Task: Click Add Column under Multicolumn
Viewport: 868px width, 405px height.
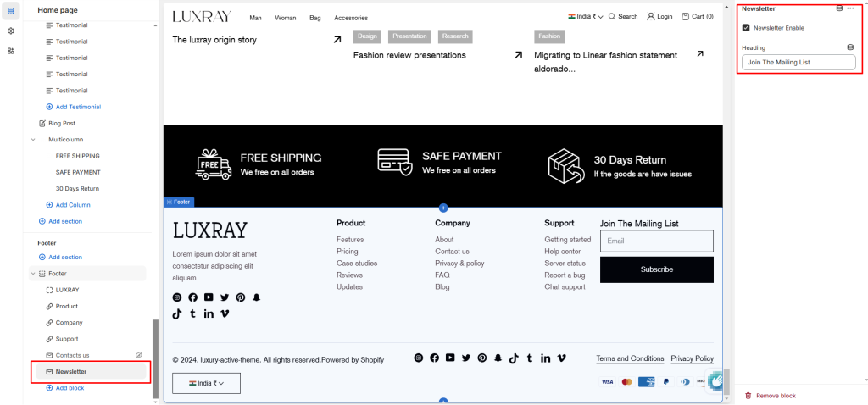Action: [x=68, y=205]
